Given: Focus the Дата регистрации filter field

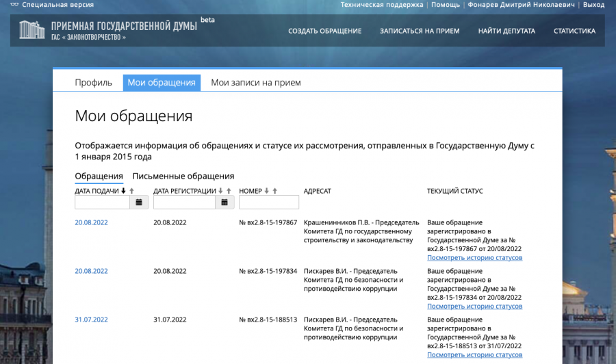Looking at the screenshot, I should point(184,203).
